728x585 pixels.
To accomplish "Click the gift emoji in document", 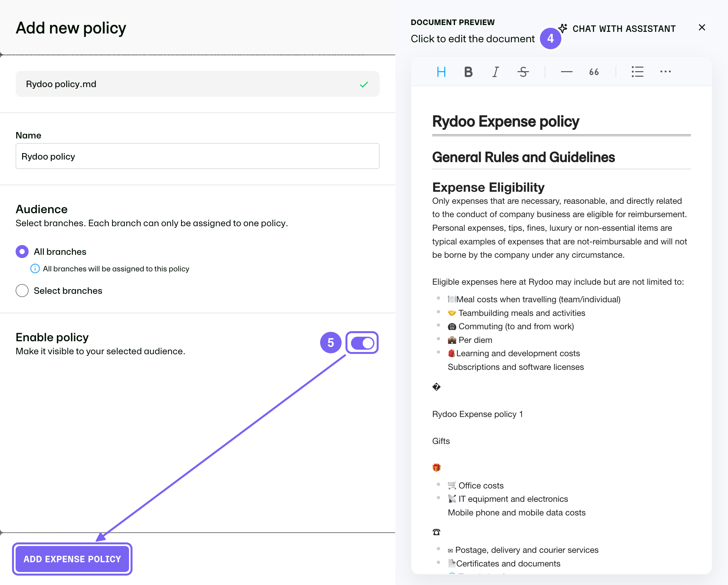I will [436, 467].
